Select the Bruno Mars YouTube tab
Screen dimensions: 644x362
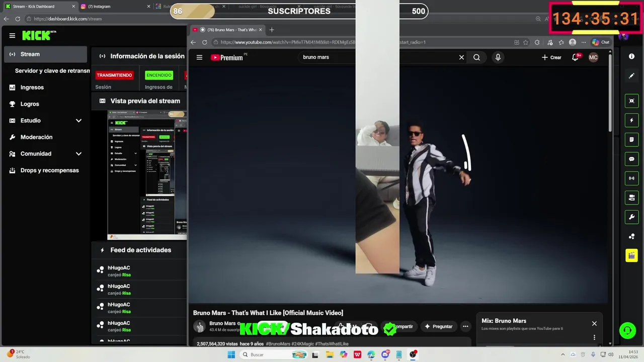(x=228, y=30)
